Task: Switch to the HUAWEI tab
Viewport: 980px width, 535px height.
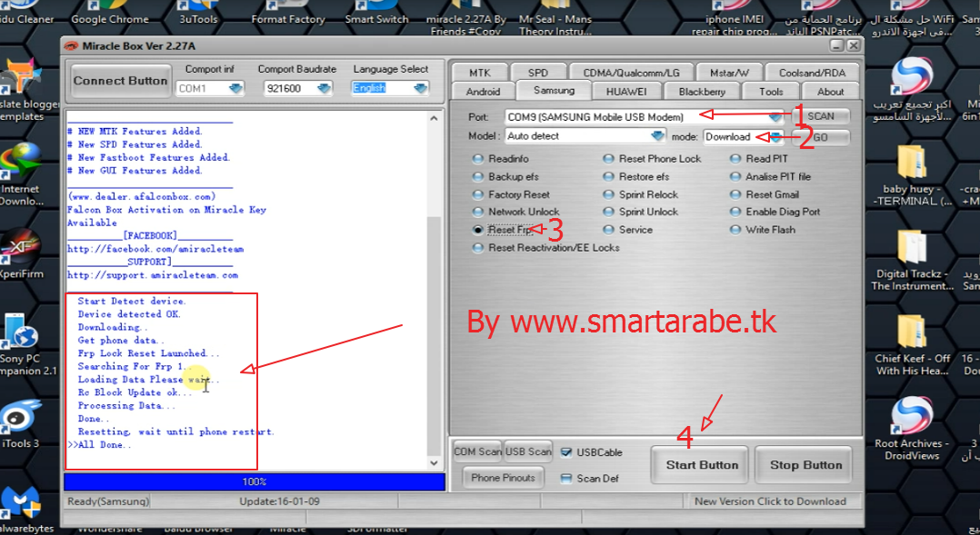Action: pyautogui.click(x=626, y=91)
